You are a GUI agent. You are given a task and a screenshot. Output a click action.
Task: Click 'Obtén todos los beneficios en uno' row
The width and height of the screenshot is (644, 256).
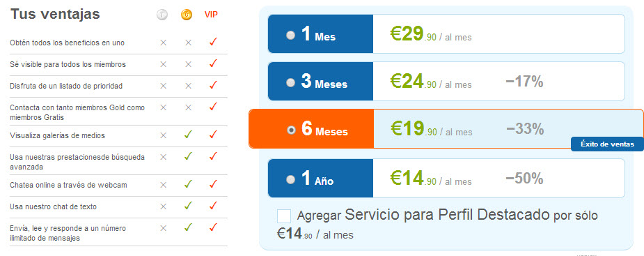pos(118,43)
